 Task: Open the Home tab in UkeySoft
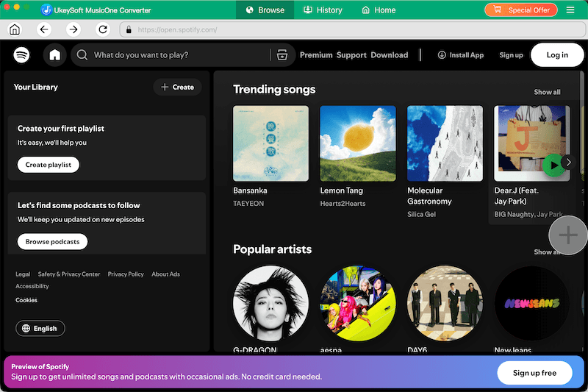[x=379, y=10]
